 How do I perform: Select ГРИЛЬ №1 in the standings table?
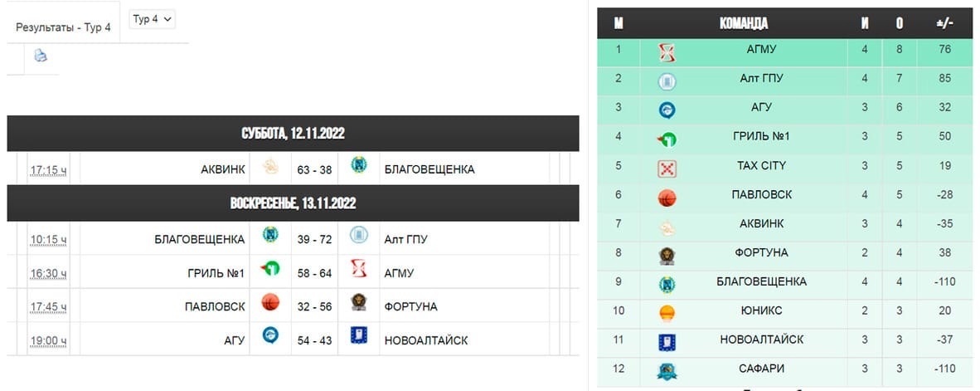pos(761,136)
